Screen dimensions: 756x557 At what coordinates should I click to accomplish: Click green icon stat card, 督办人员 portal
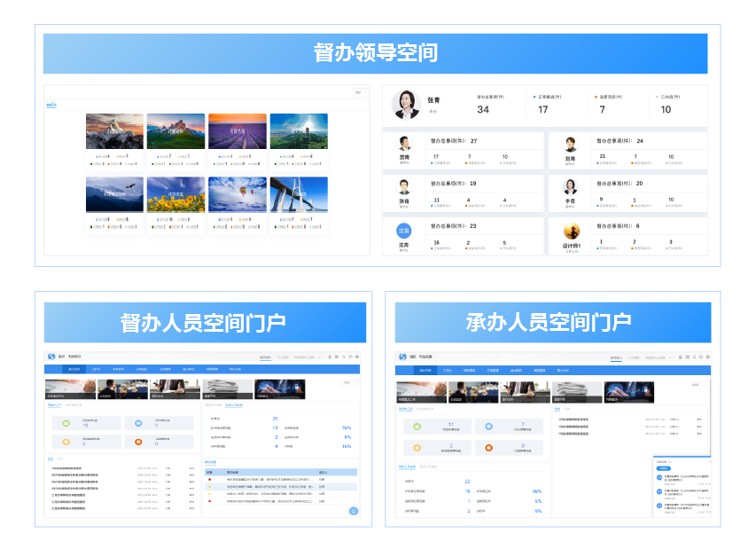point(86,423)
